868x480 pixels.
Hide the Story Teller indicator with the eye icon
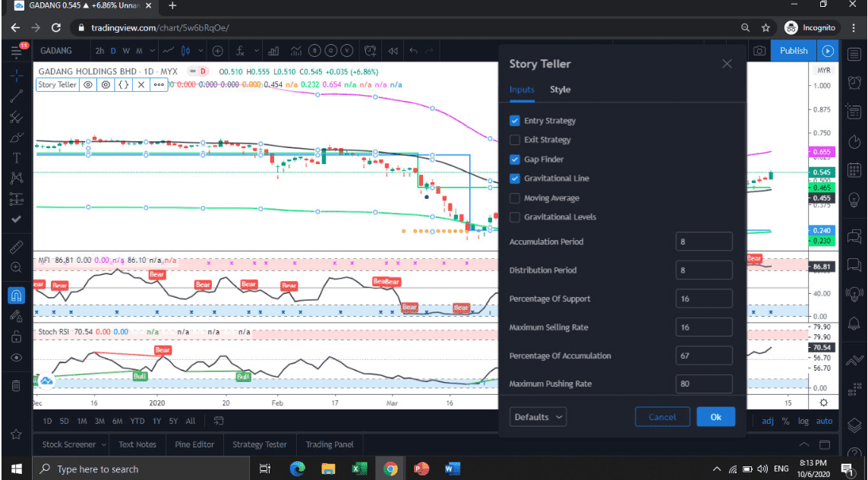[88, 85]
